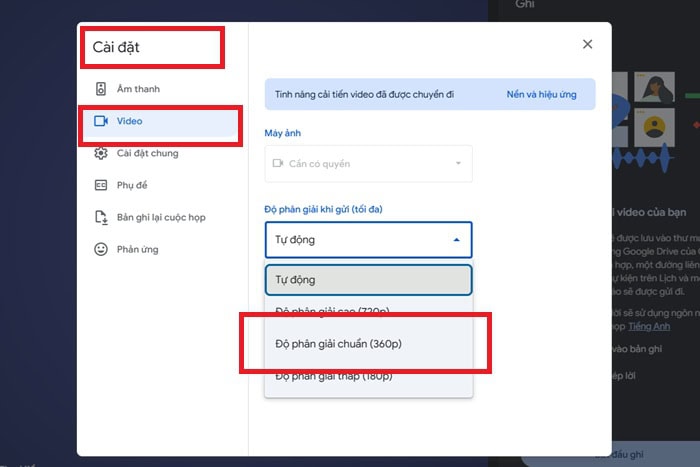700x467 pixels.
Task: Click the Máy ảnh dropdown arrow
Action: point(458,163)
